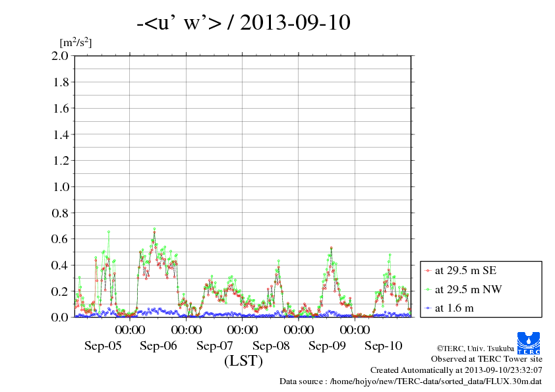Viewport: 555px width, 392px height.
Task: Click the y-axis value 1.0
Action: [60, 187]
